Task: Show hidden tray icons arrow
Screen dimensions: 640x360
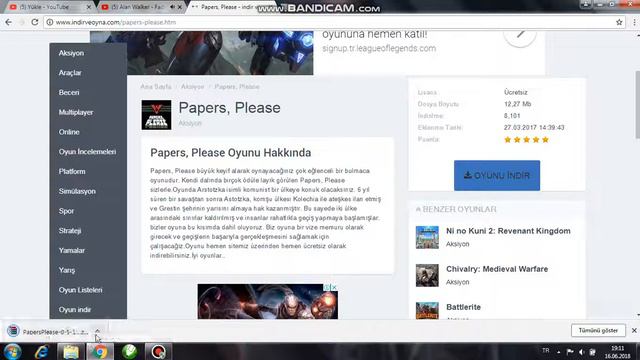Action: pyautogui.click(x=558, y=352)
